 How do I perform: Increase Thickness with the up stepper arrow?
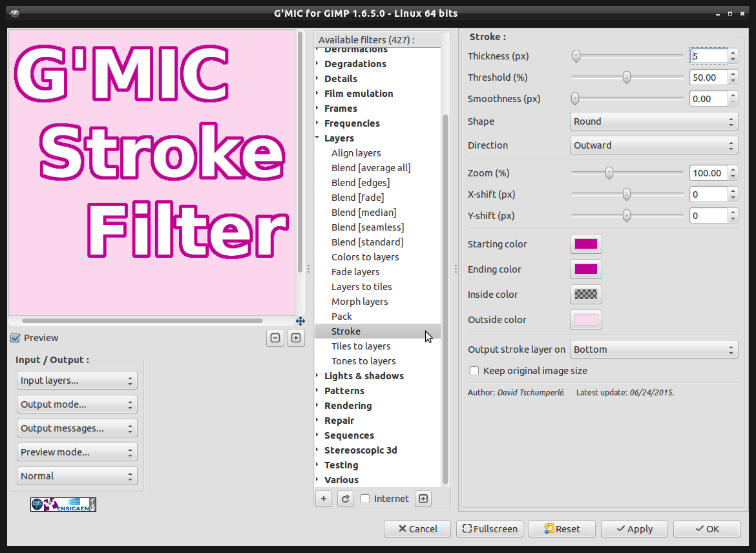coord(733,52)
